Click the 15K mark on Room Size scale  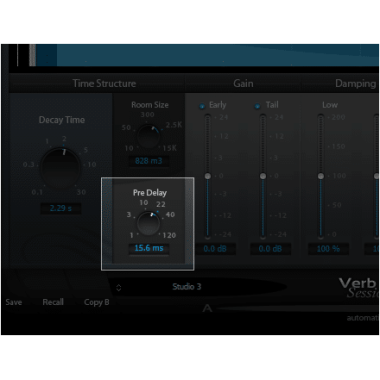click(170, 148)
